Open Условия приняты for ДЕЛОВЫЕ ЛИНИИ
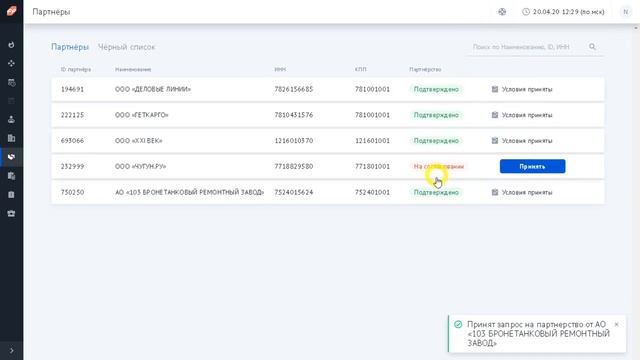 click(x=527, y=89)
